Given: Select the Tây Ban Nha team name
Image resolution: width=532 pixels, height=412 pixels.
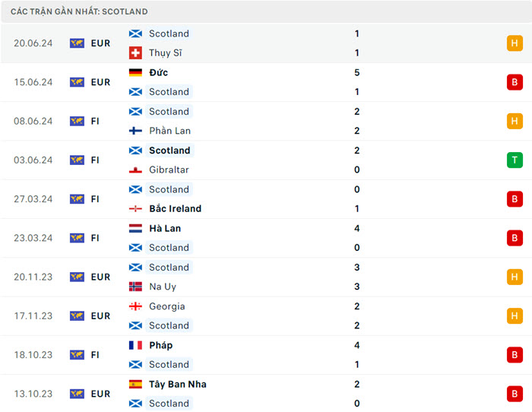Looking at the screenshot, I should pyautogui.click(x=177, y=385).
